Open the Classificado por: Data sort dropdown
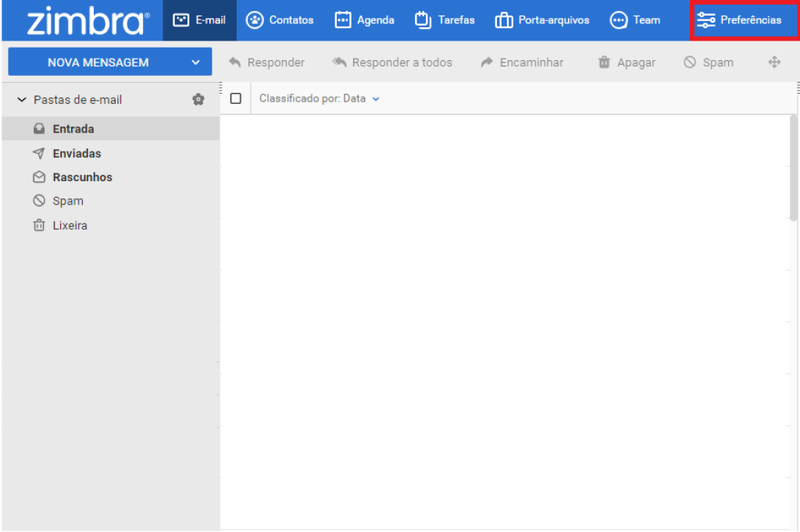 (x=320, y=99)
